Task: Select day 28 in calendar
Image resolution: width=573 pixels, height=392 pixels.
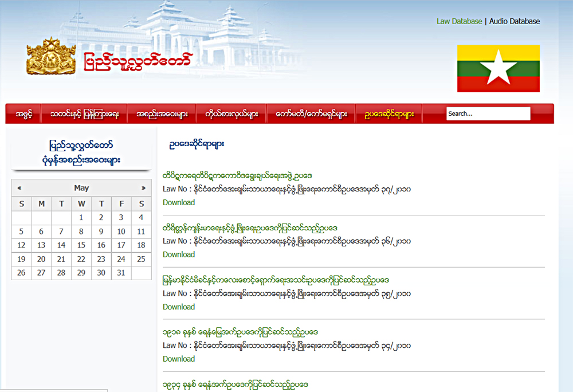Action: tap(61, 273)
